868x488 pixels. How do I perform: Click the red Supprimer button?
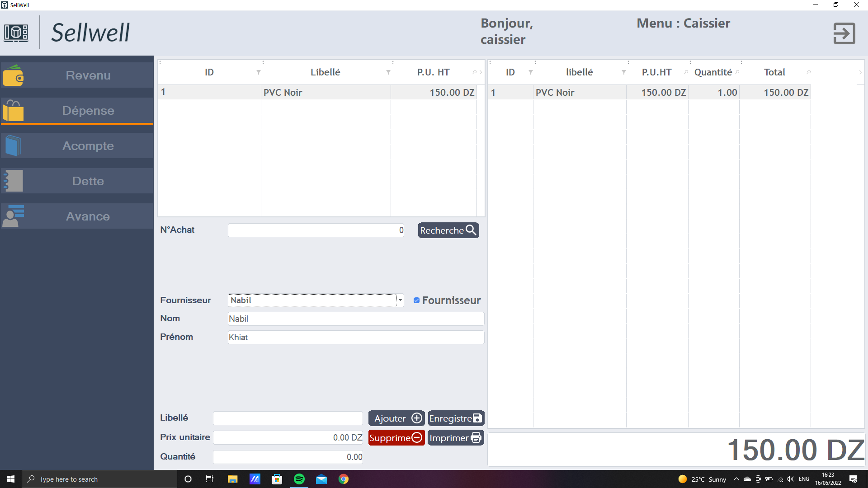(396, 437)
